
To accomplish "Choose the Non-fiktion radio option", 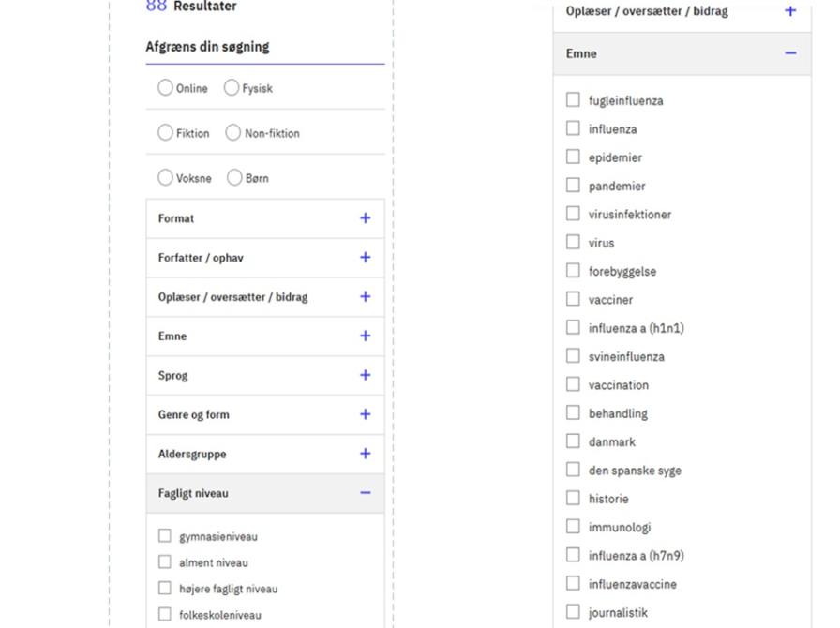I will pyautogui.click(x=233, y=133).
